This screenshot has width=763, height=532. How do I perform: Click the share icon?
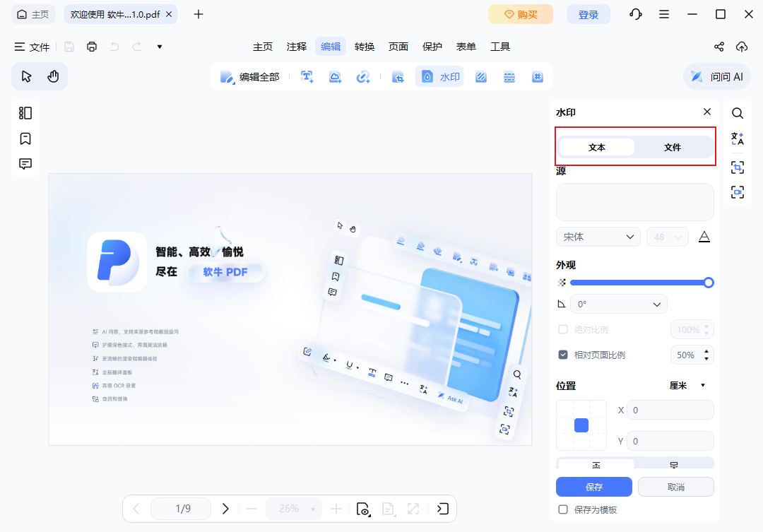(x=718, y=47)
